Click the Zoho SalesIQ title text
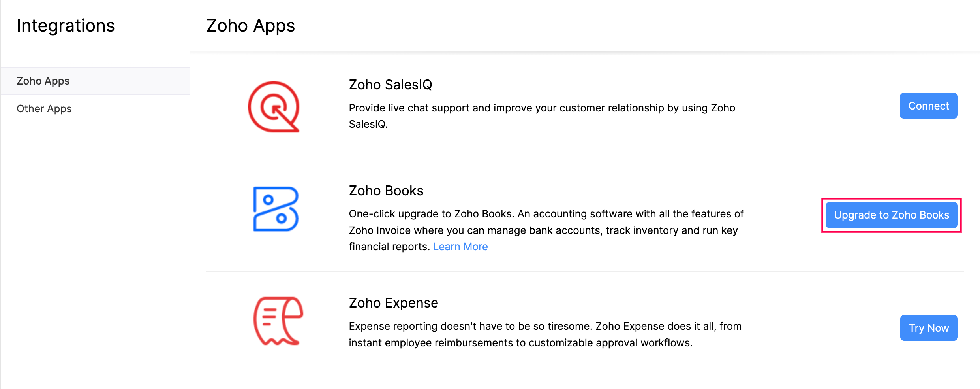 click(390, 85)
